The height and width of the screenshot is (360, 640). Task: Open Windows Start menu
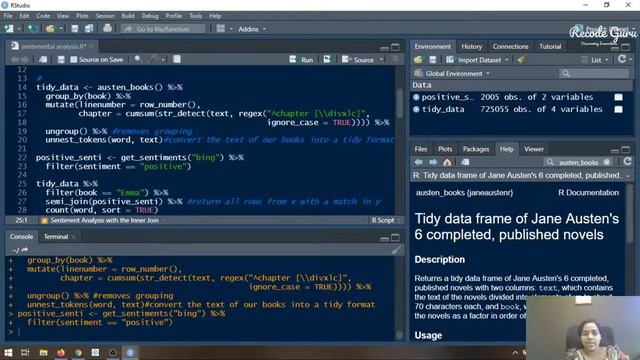tap(8, 352)
